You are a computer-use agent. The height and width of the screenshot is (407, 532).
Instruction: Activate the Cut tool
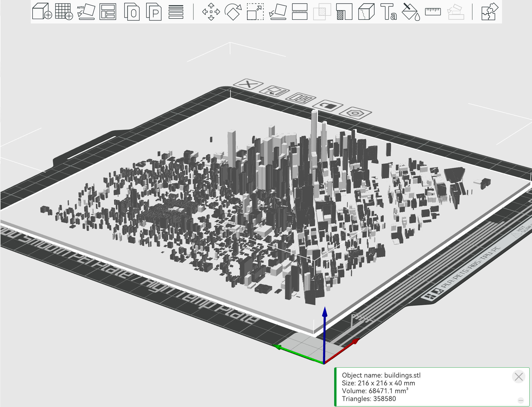(300, 12)
